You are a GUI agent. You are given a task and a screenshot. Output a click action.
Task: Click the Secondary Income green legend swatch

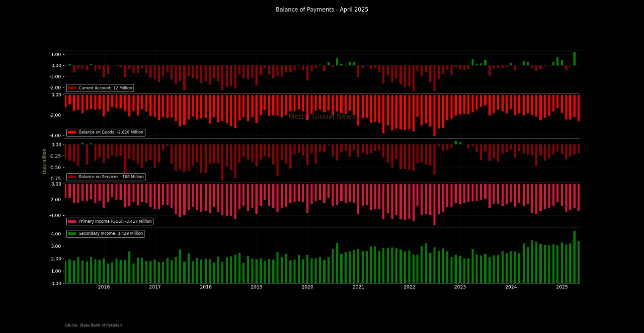pos(72,233)
